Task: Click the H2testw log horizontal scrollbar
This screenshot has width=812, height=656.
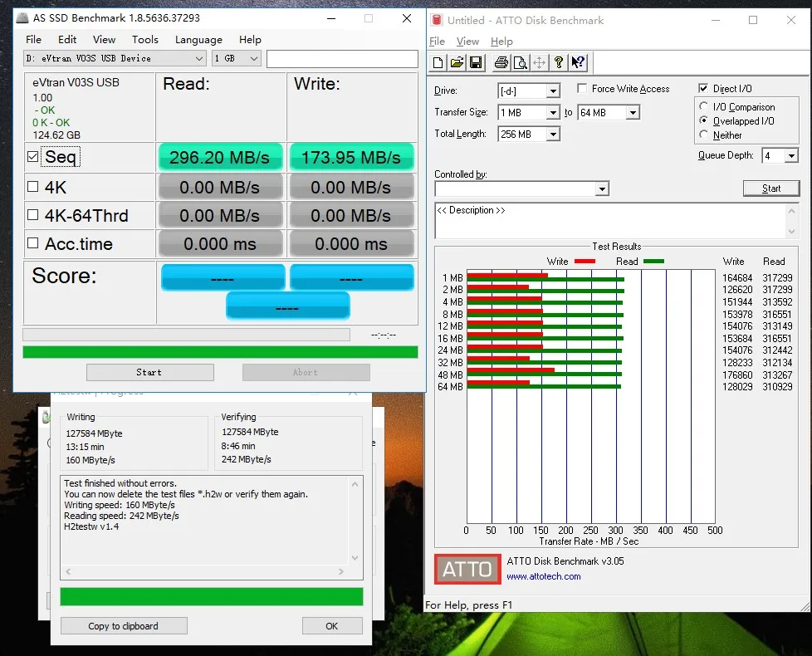Action: (x=204, y=571)
